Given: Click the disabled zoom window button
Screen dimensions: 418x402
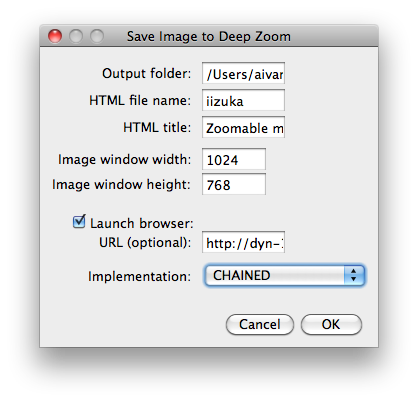Looking at the screenshot, I should click(x=97, y=36).
